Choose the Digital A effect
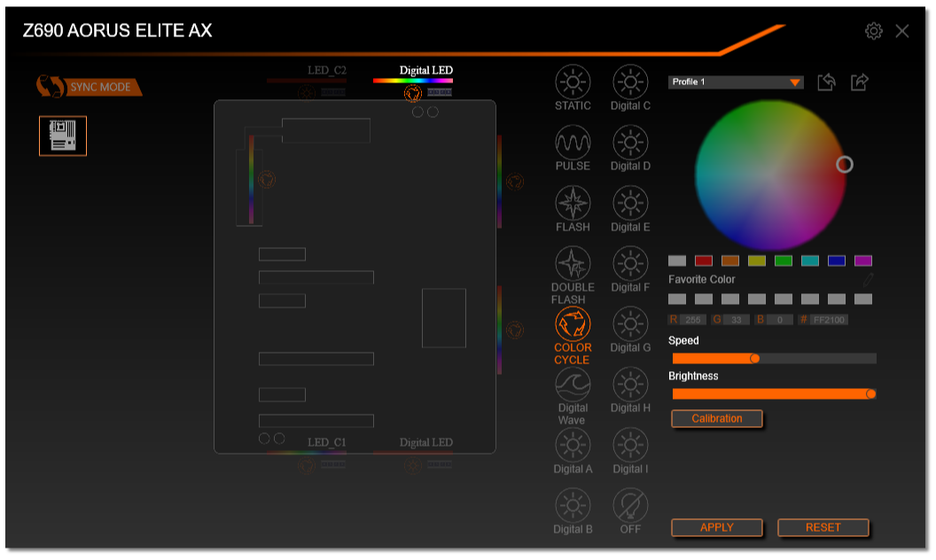The height and width of the screenshot is (560, 936). (573, 446)
